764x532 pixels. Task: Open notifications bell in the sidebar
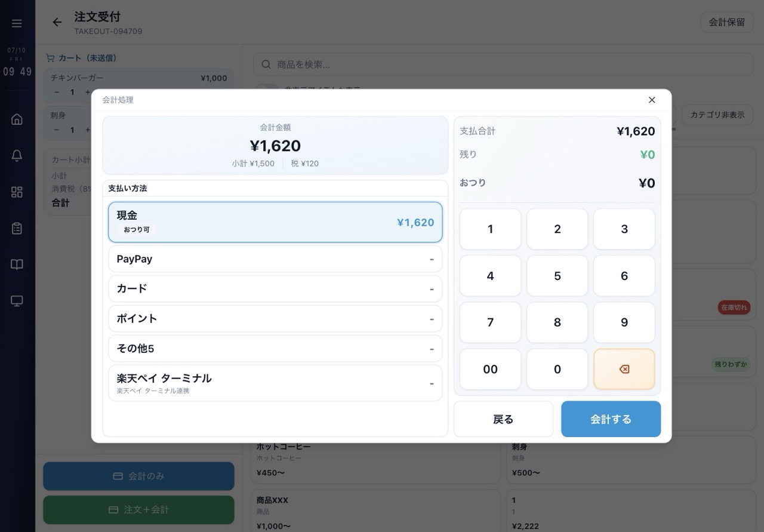pyautogui.click(x=17, y=156)
